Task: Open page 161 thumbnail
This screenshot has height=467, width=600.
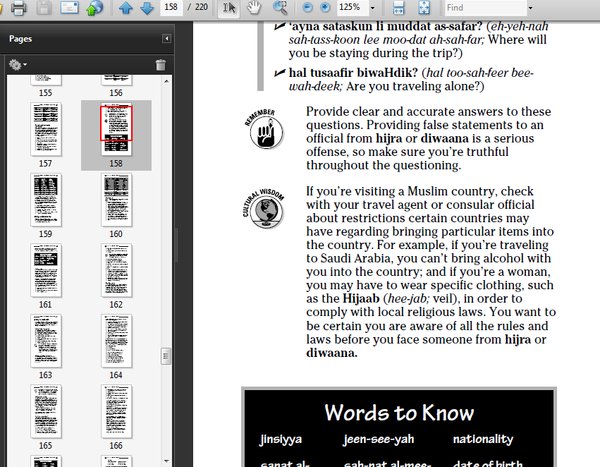Action: (x=46, y=270)
